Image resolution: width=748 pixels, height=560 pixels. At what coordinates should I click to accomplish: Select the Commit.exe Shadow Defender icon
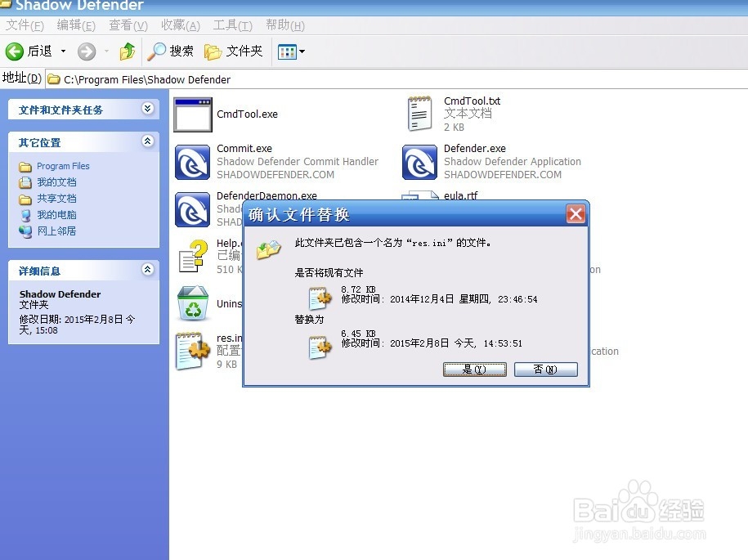tap(192, 162)
